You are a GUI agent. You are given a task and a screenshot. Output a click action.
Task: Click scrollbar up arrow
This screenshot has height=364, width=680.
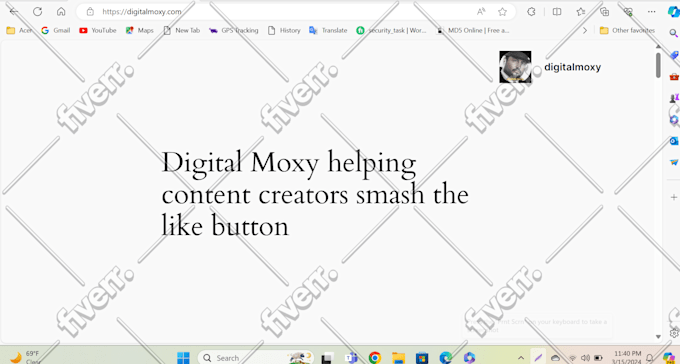tap(658, 46)
